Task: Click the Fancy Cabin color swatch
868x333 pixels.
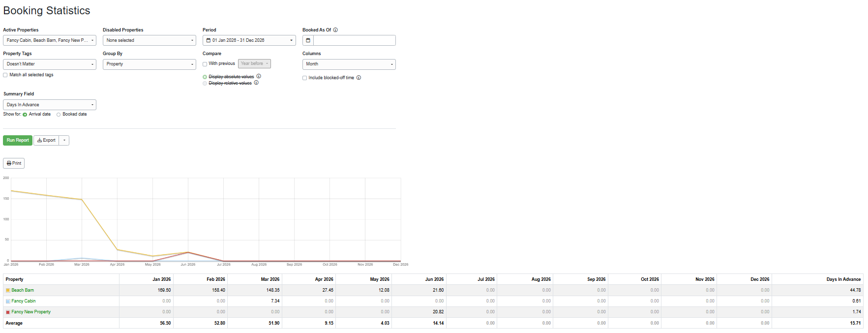Action: tap(8, 301)
